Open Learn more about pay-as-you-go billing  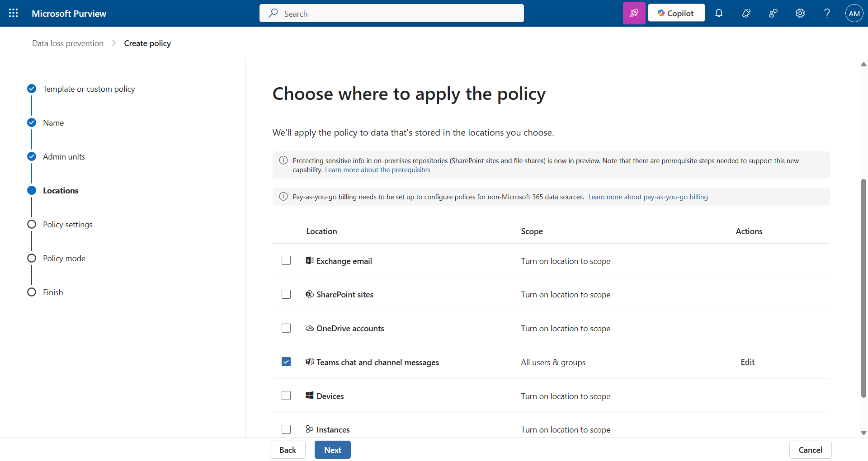click(x=648, y=197)
